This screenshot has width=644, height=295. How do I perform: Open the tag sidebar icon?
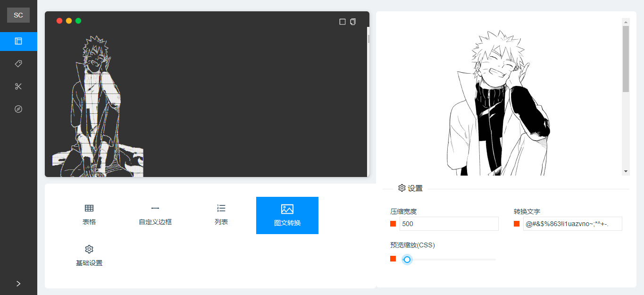pos(18,64)
